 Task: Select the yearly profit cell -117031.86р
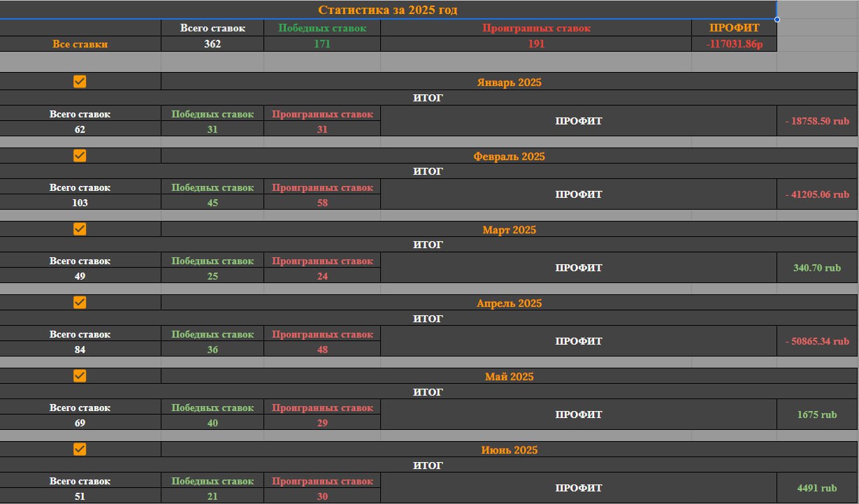click(x=734, y=43)
